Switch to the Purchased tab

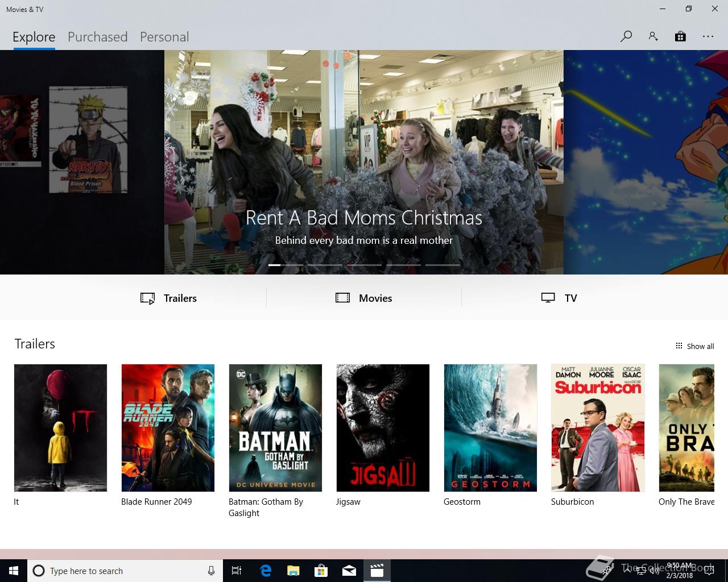point(98,37)
